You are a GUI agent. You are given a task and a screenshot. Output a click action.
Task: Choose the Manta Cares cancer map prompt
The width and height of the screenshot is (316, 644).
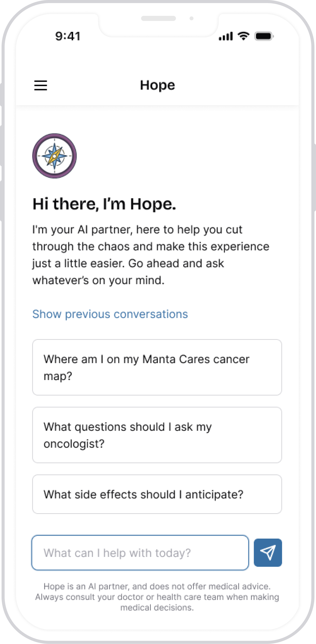157,367
